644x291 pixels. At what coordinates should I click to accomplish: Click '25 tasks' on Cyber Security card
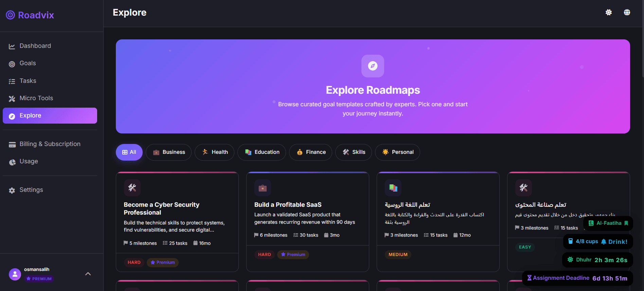(175, 243)
